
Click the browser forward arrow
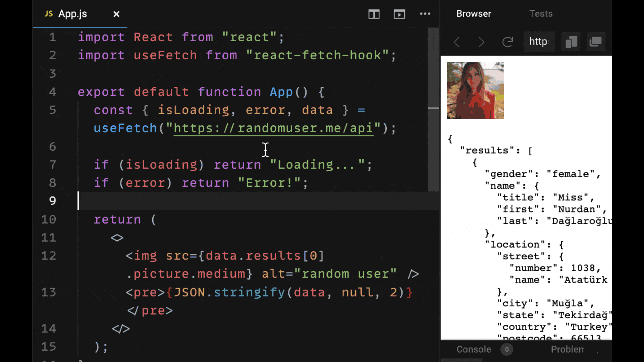click(481, 42)
